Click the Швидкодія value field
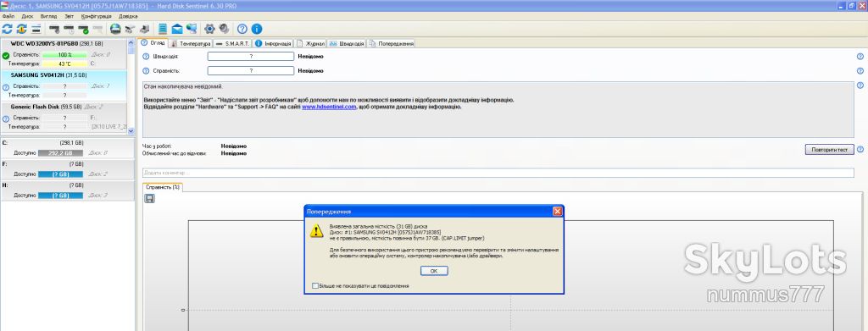 point(251,57)
